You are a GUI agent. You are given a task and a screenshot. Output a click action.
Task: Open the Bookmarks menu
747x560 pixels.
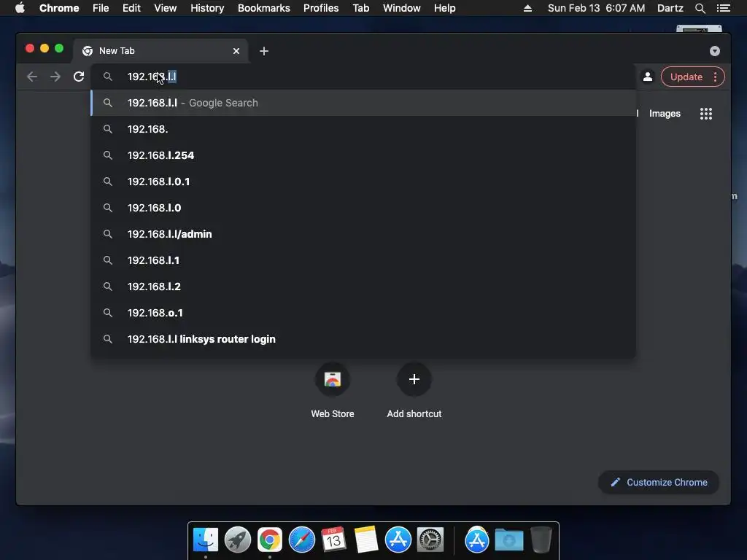264,8
